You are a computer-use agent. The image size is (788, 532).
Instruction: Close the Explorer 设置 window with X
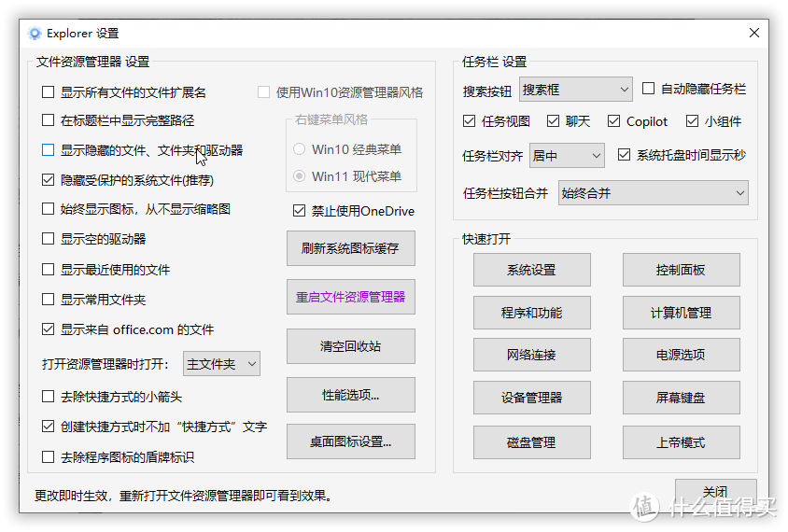point(753,34)
